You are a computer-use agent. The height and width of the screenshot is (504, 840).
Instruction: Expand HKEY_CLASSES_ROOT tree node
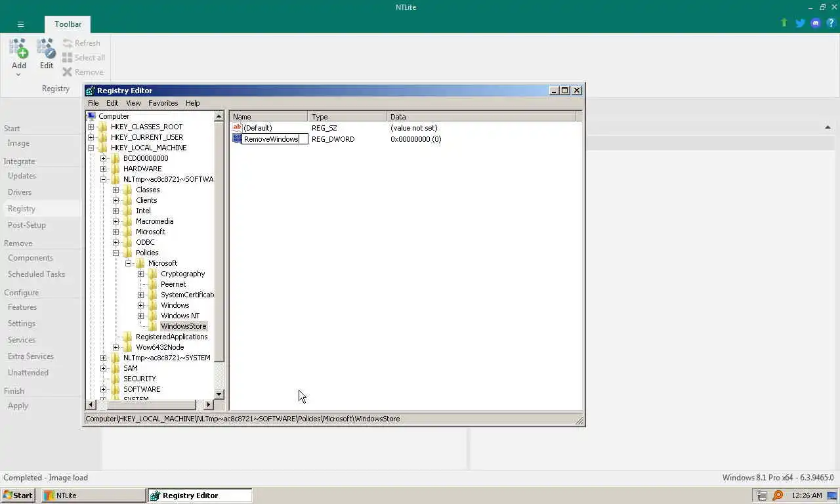pyautogui.click(x=91, y=127)
